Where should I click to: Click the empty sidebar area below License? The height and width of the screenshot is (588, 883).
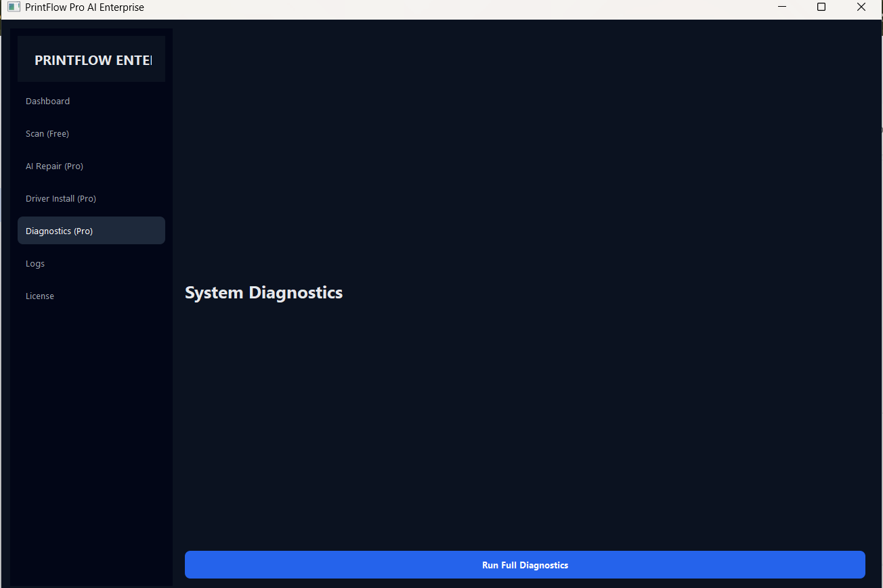[91, 440]
